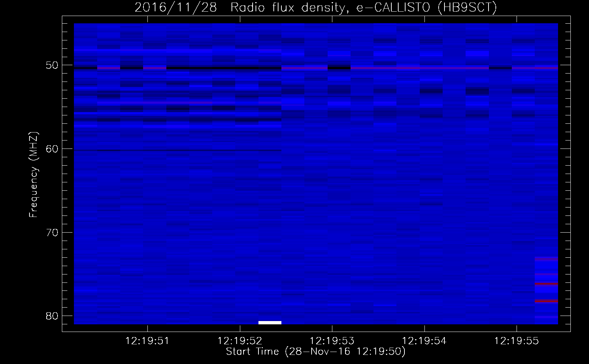Click the white bar at the spectrogram bottom

coord(270,323)
